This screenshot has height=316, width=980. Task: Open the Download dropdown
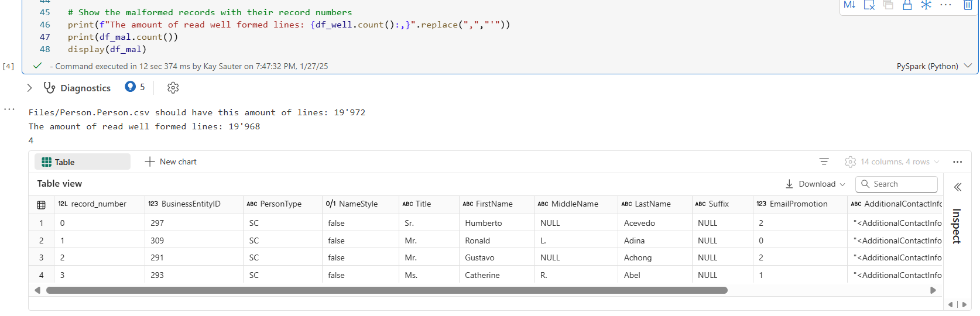(x=815, y=184)
